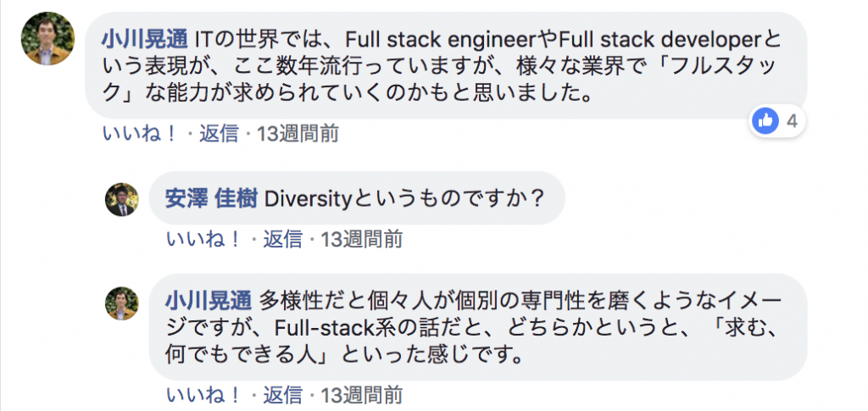Like the top Full stack engineer comment

point(140,134)
